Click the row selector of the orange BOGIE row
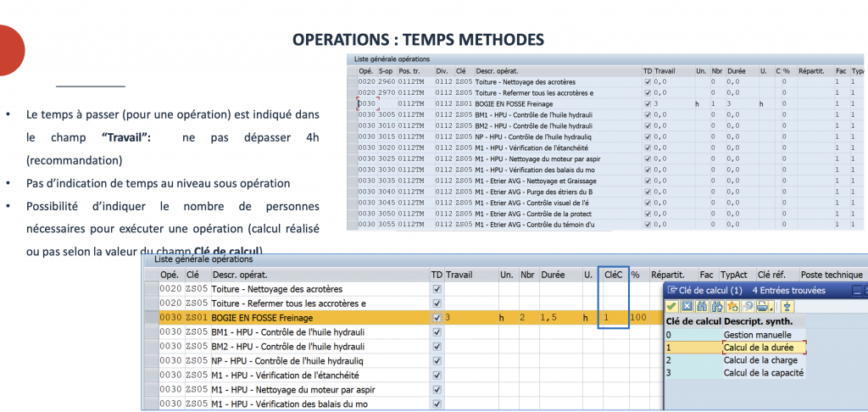 point(151,317)
